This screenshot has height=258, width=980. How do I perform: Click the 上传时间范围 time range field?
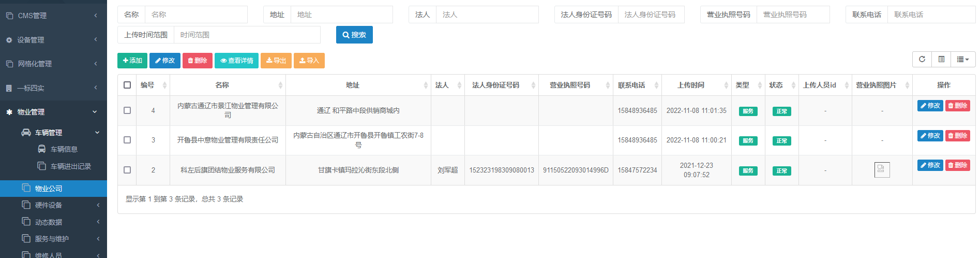pyautogui.click(x=247, y=35)
